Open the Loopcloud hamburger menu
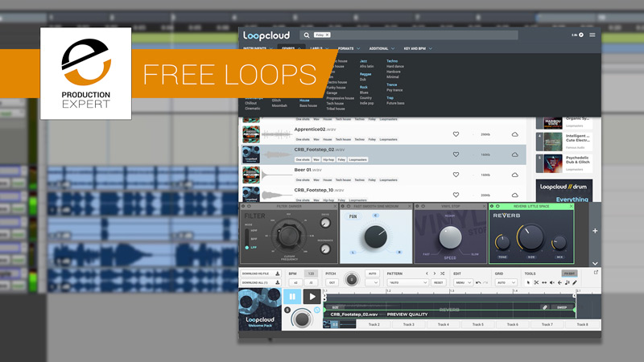644x362 pixels. tap(592, 35)
